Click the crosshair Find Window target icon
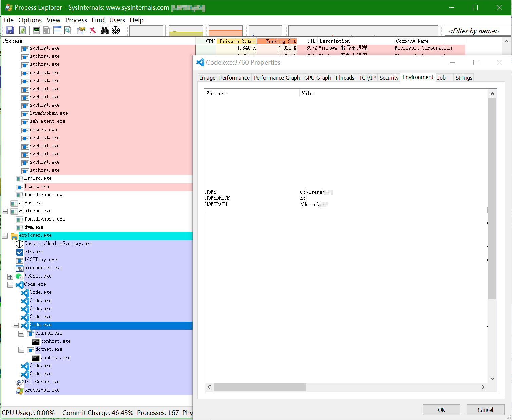 point(116,31)
